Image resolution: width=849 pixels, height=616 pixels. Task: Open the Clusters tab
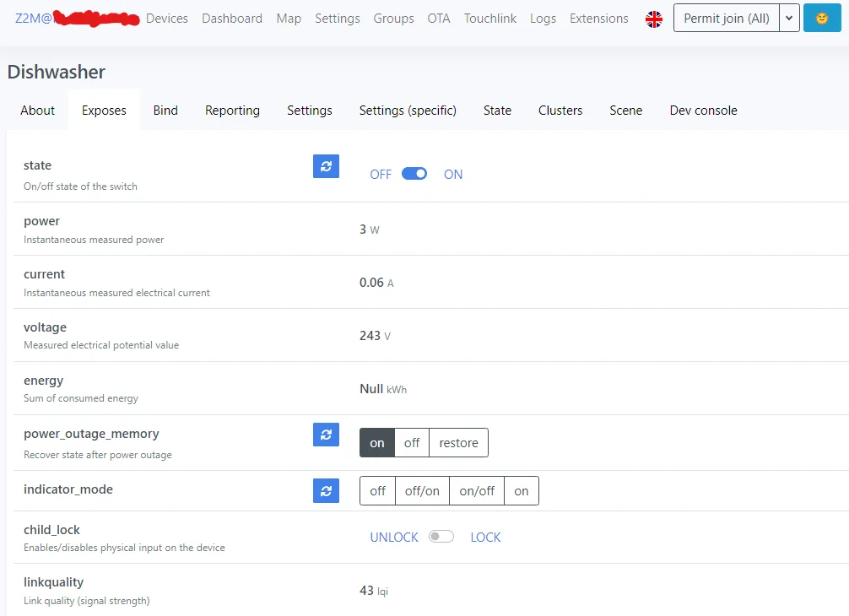[x=560, y=111]
